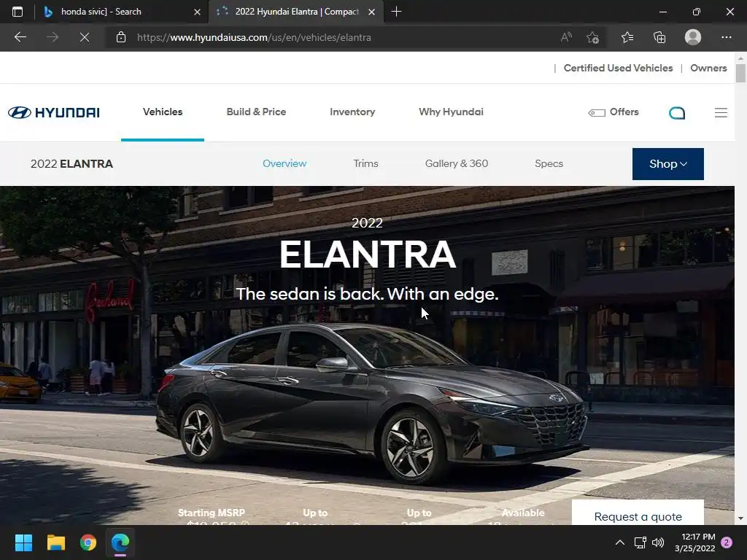The width and height of the screenshot is (747, 560).
Task: Open the hamburger navigation menu
Action: click(x=721, y=113)
